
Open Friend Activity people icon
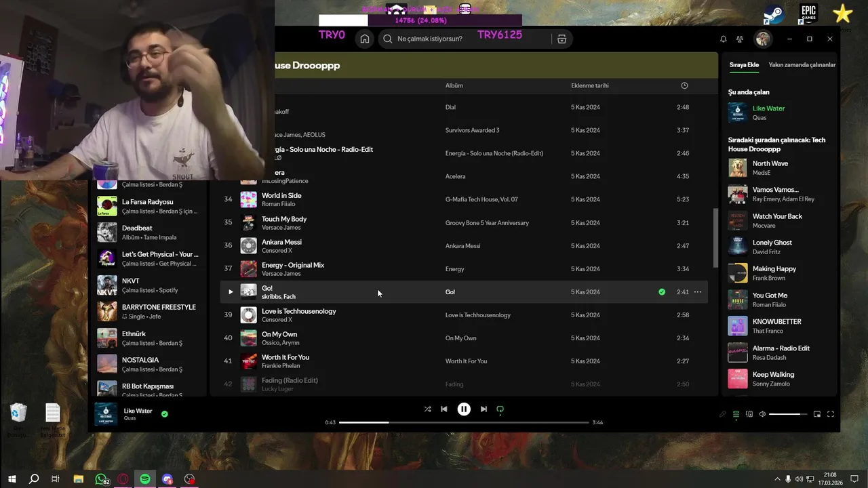[740, 39]
